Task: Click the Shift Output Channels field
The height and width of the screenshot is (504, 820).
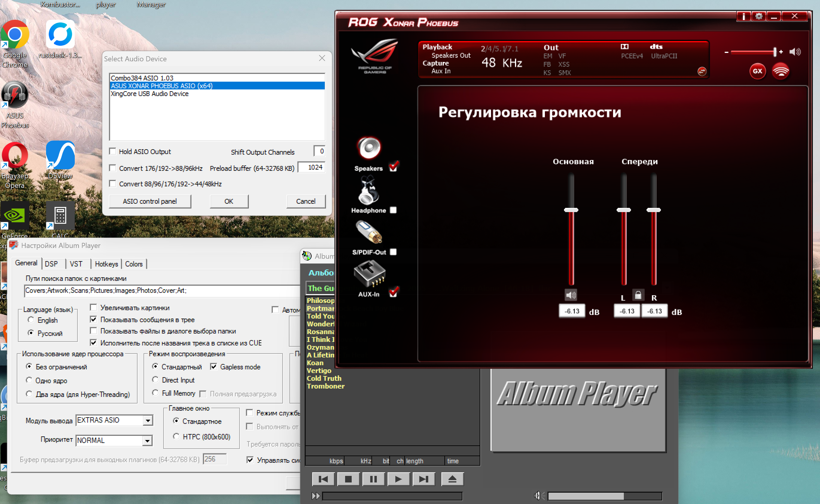Action: coord(319,151)
